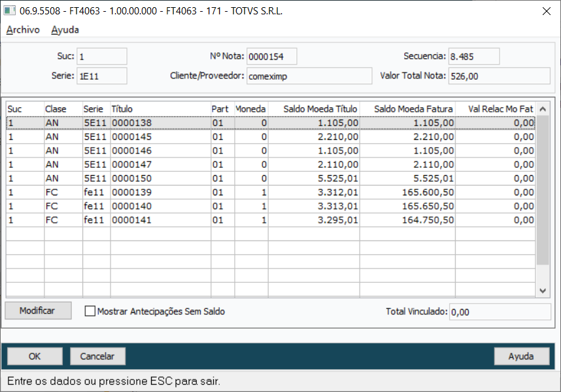Select row with título 0000147
The height and width of the screenshot is (392, 561).
271,165
